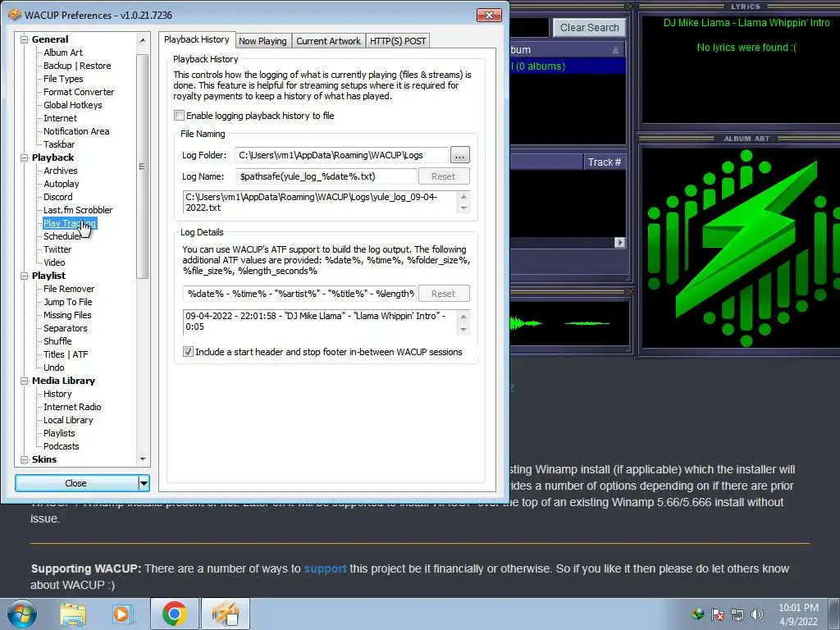Select Last.fm Scrobbler preferences
The height and width of the screenshot is (630, 840).
click(x=78, y=210)
